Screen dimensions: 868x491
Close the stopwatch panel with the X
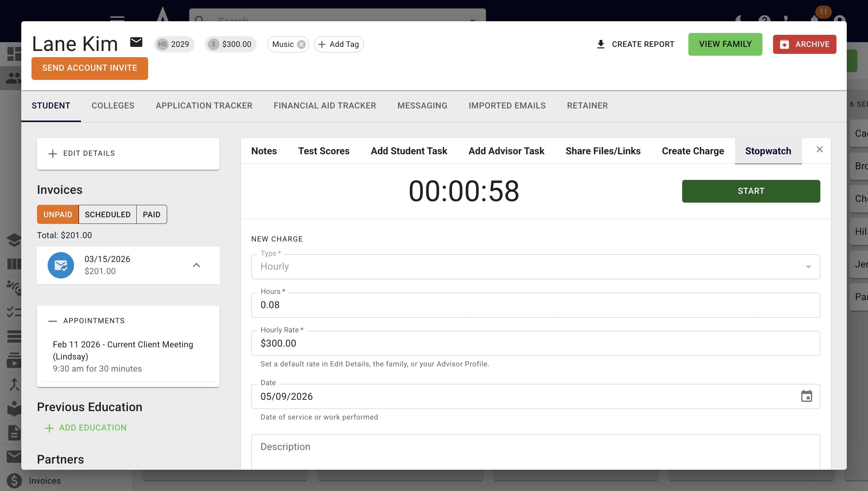[x=820, y=149]
